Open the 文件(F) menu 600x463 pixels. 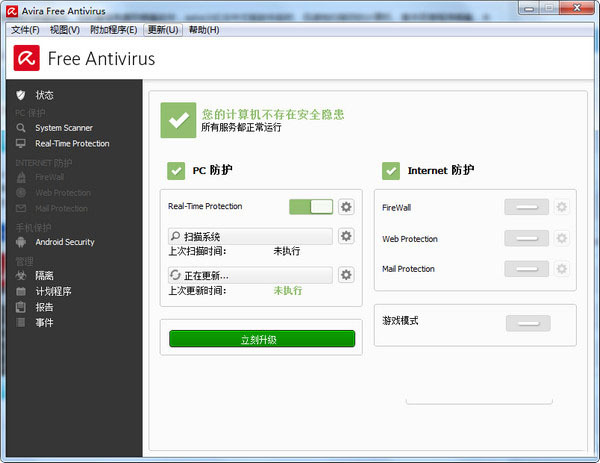click(x=25, y=30)
